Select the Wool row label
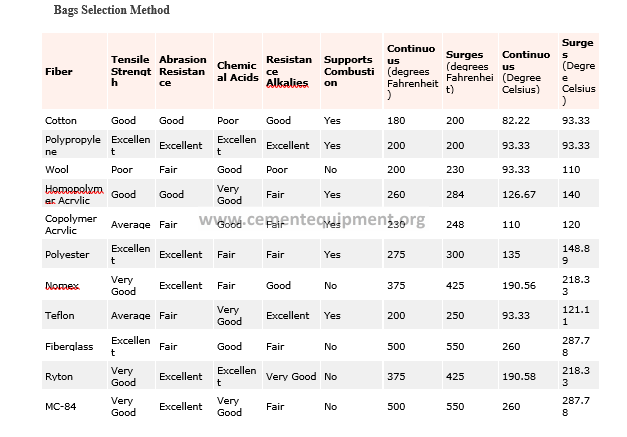The image size is (627, 437). (x=56, y=170)
